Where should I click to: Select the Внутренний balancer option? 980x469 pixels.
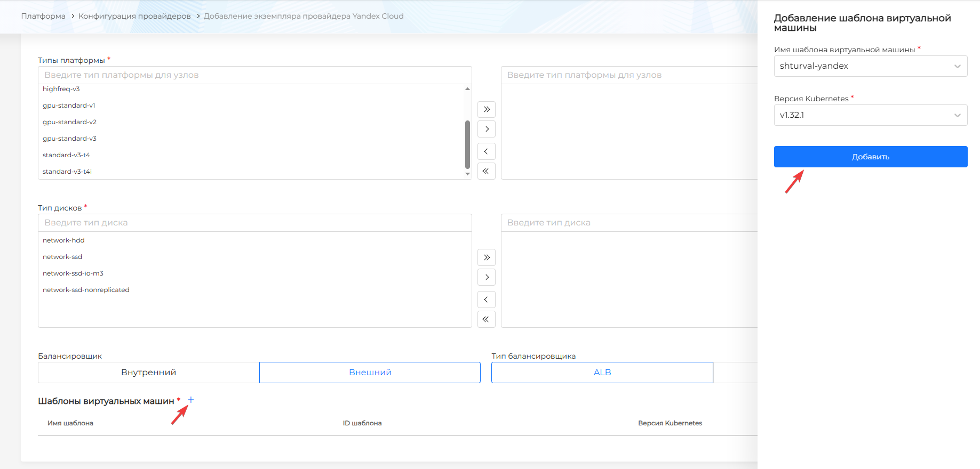(x=148, y=373)
